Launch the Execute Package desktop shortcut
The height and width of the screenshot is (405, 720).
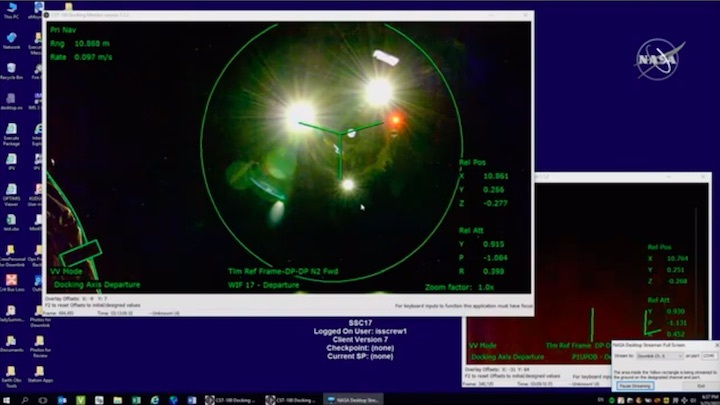coord(11,134)
